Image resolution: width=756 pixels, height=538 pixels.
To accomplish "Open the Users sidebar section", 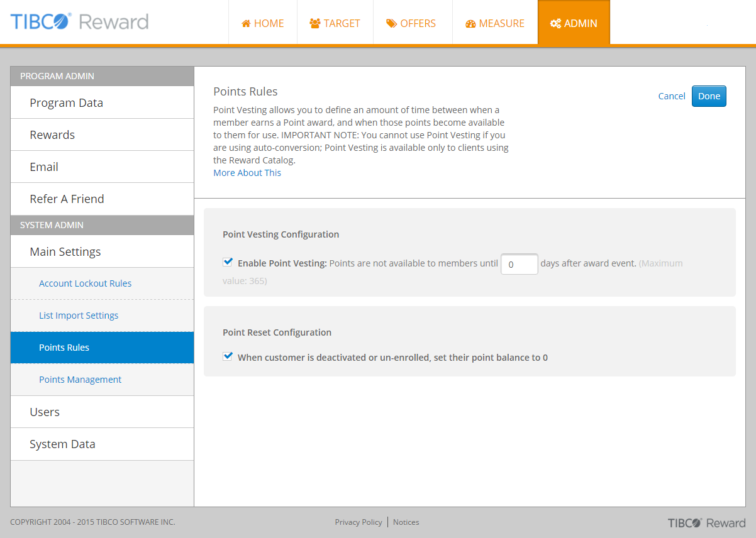I will pyautogui.click(x=45, y=412).
